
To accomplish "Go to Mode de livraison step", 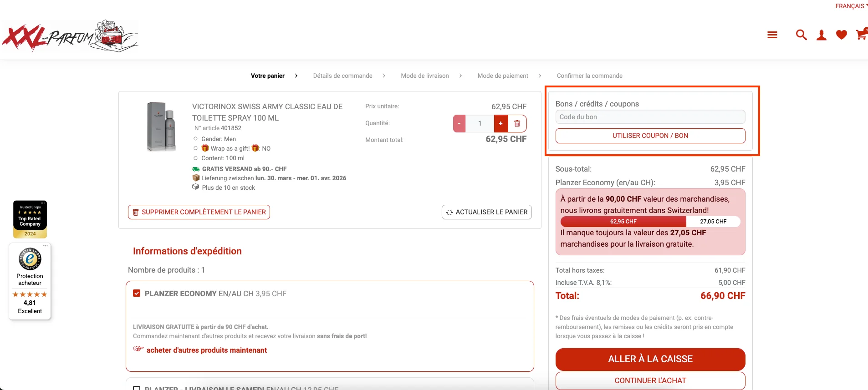I will pos(425,76).
